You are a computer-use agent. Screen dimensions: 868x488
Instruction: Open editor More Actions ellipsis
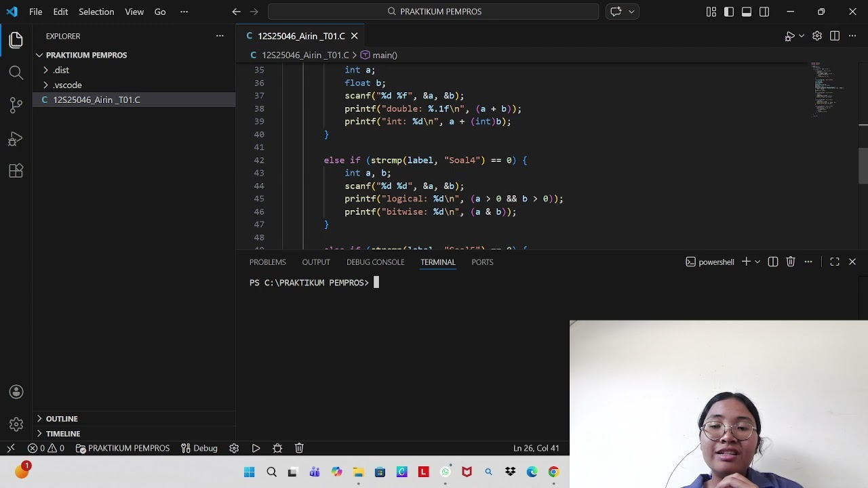852,36
